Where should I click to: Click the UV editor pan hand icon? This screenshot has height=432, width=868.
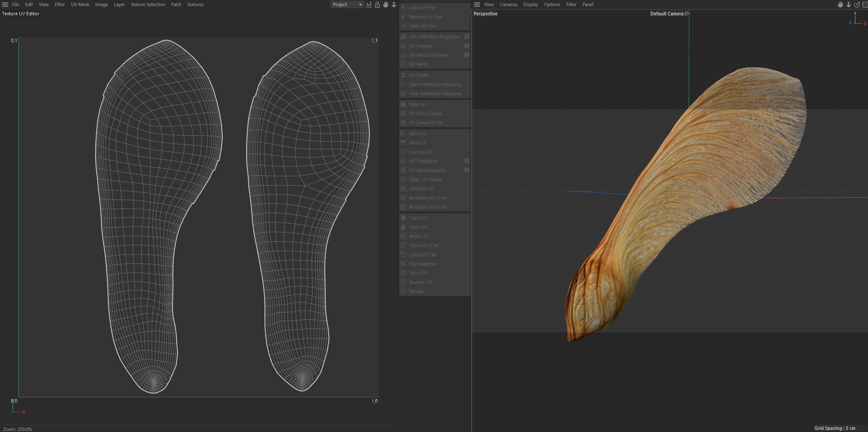385,4
